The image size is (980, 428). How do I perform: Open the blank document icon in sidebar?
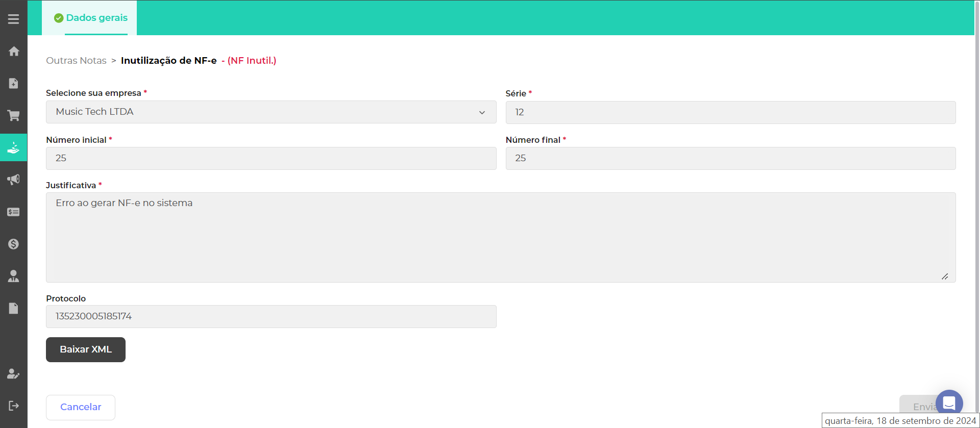tap(14, 308)
